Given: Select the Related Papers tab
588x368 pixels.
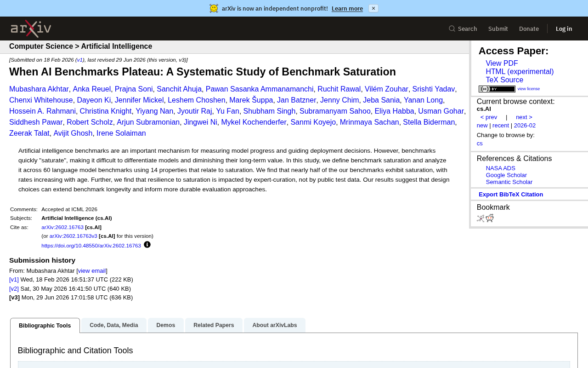Looking at the screenshot, I should point(214,325).
